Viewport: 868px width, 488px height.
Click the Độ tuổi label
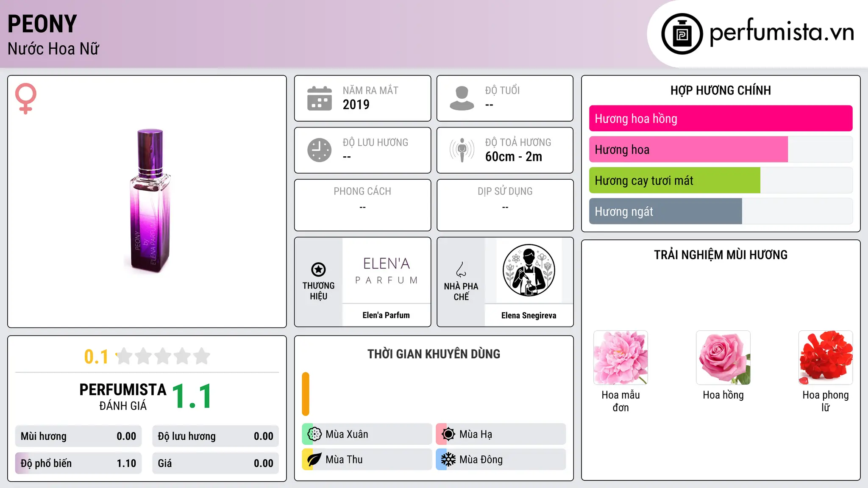[x=502, y=91]
